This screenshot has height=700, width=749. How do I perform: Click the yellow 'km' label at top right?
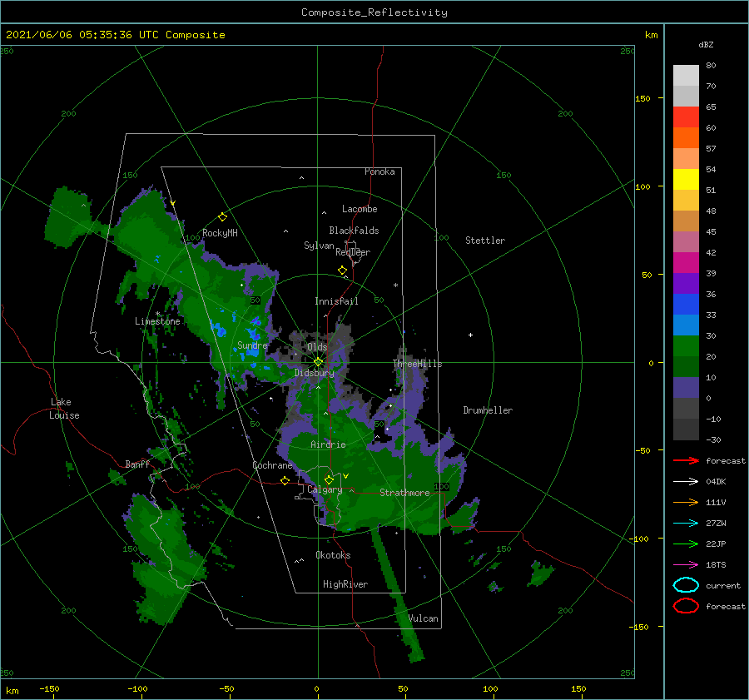click(651, 35)
